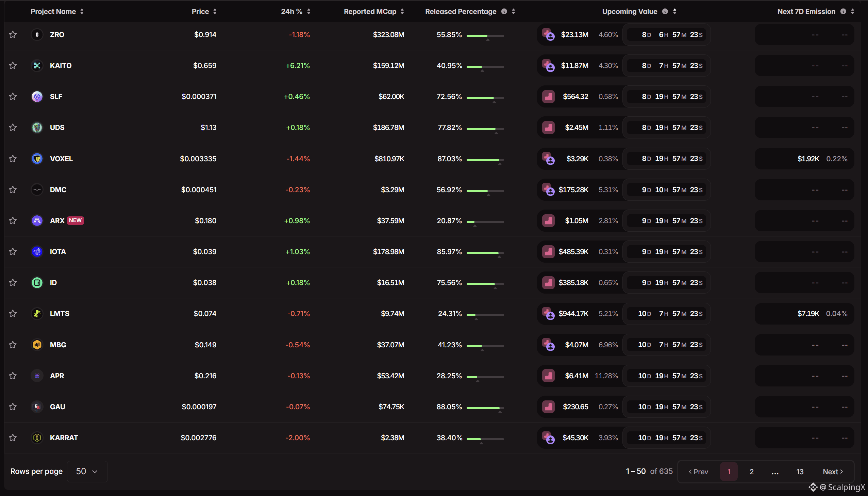868x496 pixels.
Task: Click the Upcoming Value sort arrows
Action: pyautogui.click(x=674, y=11)
